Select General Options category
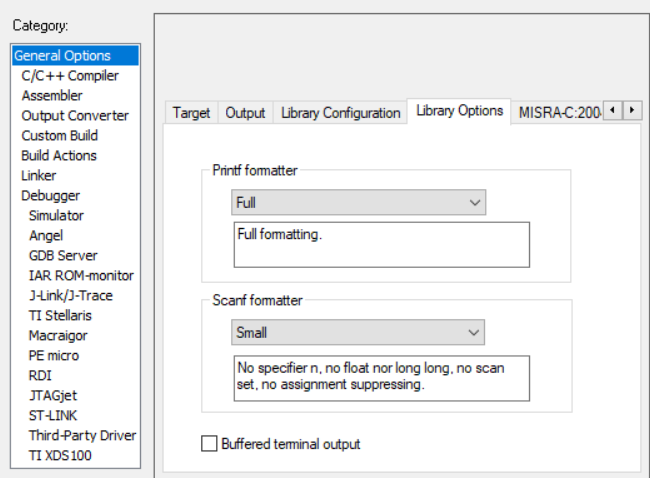The height and width of the screenshot is (478, 650). [75, 56]
